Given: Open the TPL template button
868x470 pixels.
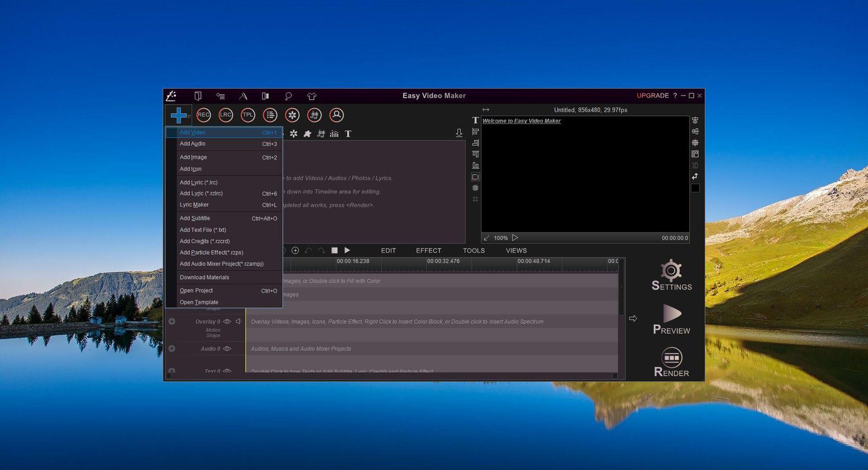Looking at the screenshot, I should pos(248,115).
